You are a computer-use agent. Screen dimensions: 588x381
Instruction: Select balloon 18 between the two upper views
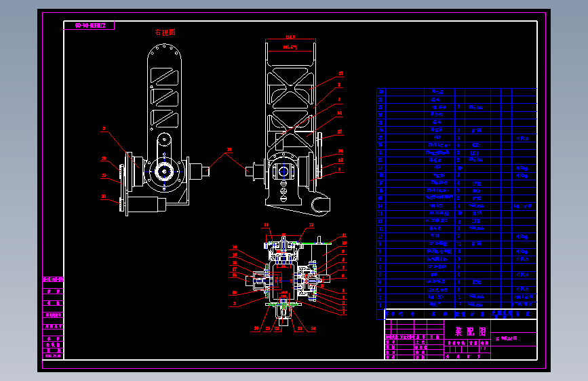tap(229, 150)
